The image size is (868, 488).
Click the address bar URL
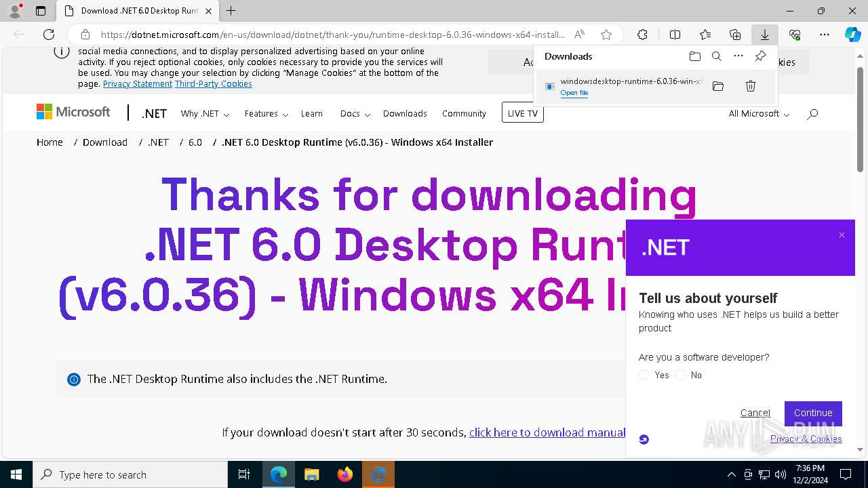click(332, 35)
